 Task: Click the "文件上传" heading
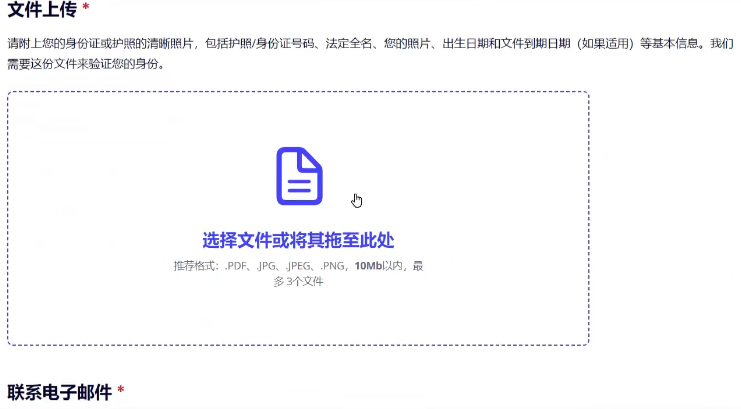[x=42, y=9]
